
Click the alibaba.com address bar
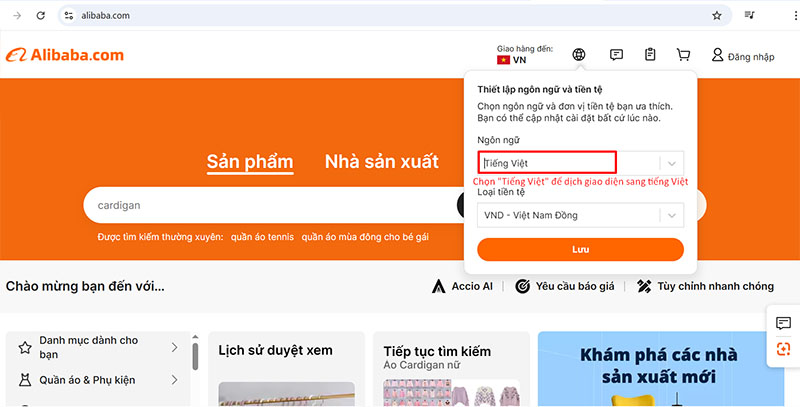[x=395, y=15]
